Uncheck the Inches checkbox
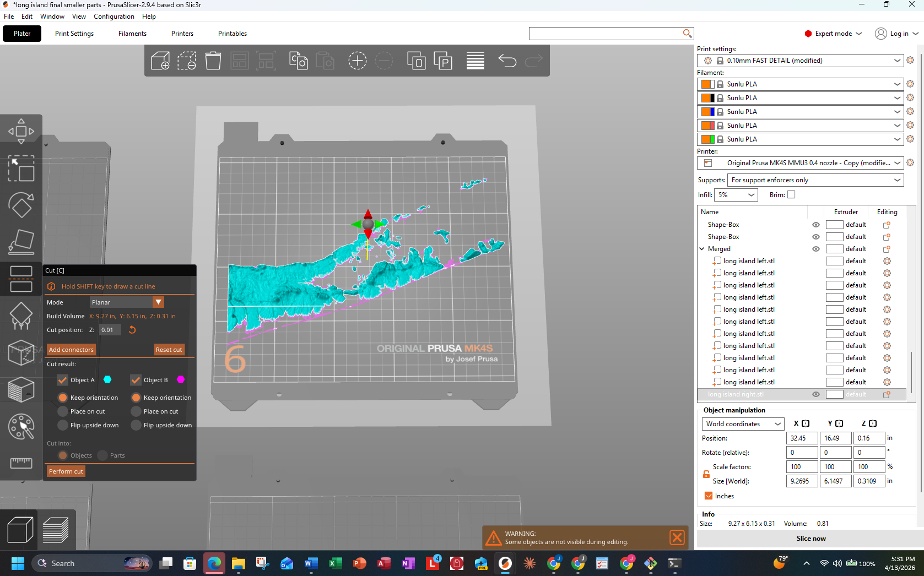This screenshot has width=924, height=576. pos(709,496)
